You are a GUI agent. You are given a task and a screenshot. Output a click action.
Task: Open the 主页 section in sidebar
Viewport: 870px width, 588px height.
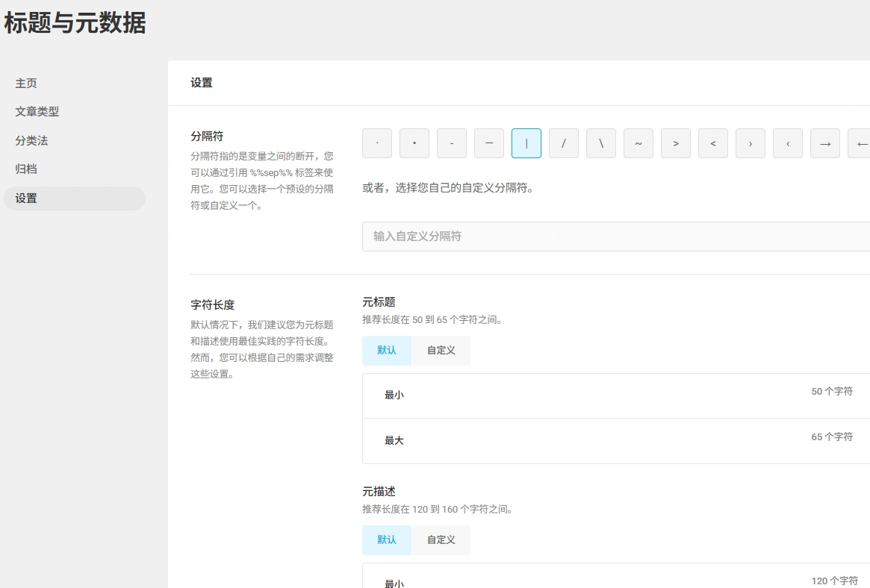click(26, 84)
